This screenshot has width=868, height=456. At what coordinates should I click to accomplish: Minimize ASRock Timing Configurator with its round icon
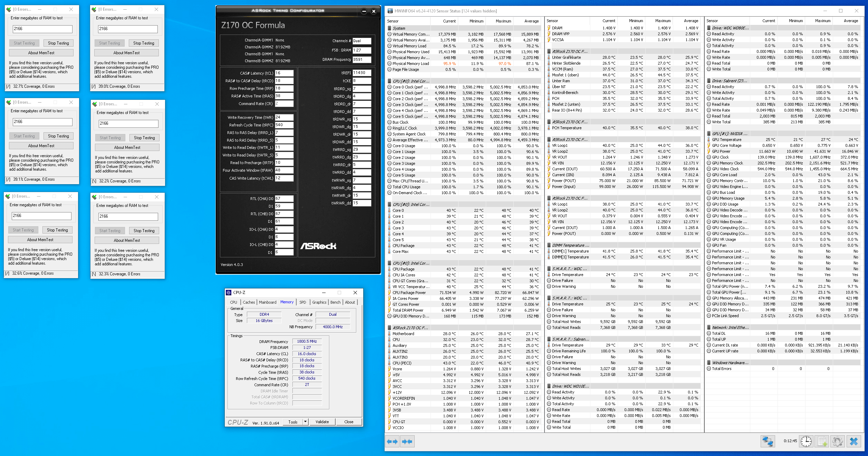[364, 11]
